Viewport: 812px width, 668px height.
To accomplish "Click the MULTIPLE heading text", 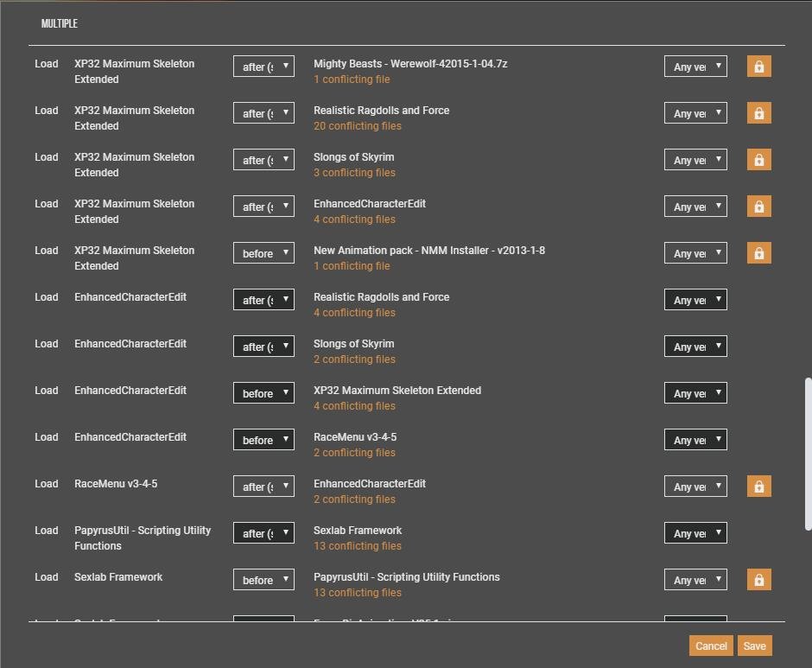I will click(60, 23).
